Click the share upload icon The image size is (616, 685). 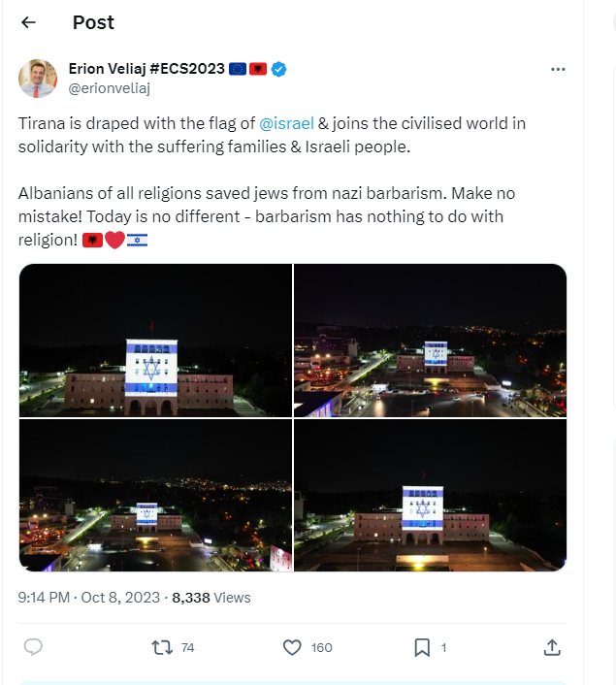click(551, 646)
